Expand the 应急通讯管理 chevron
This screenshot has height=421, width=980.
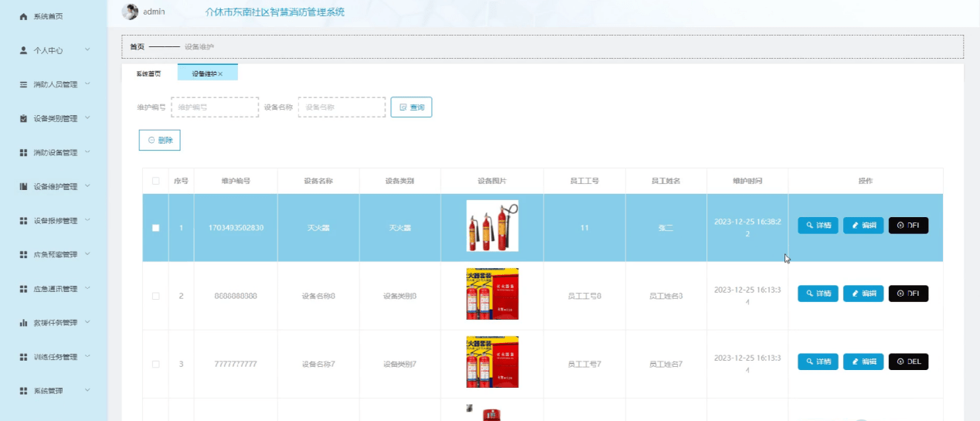pyautogui.click(x=87, y=287)
